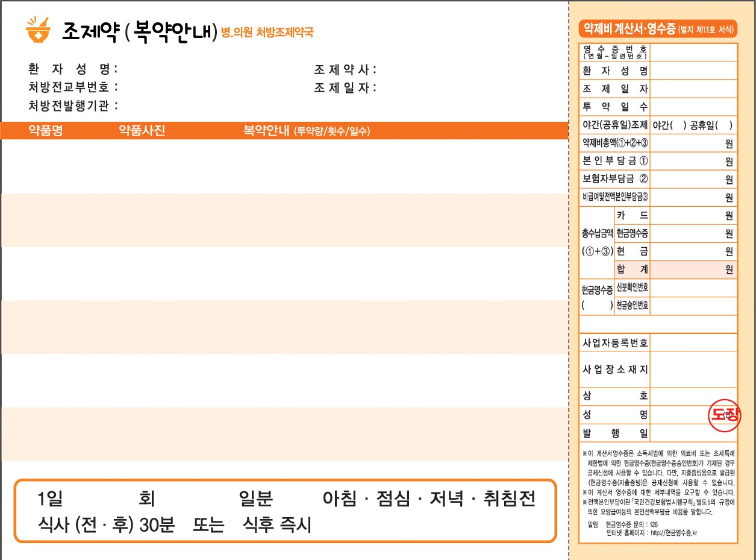Choose 저녁 in the dosage time options

[446, 499]
